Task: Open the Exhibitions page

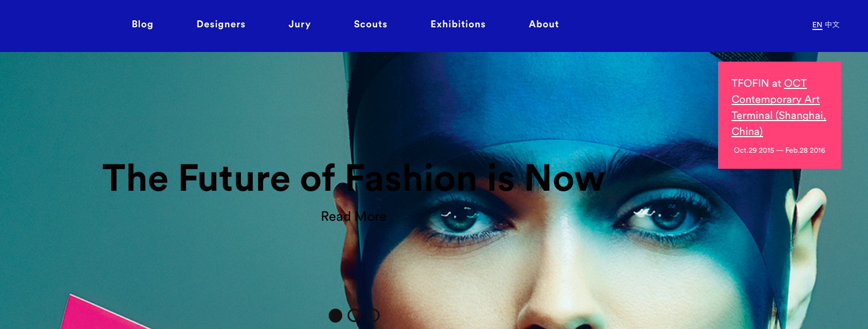Action: tap(458, 24)
